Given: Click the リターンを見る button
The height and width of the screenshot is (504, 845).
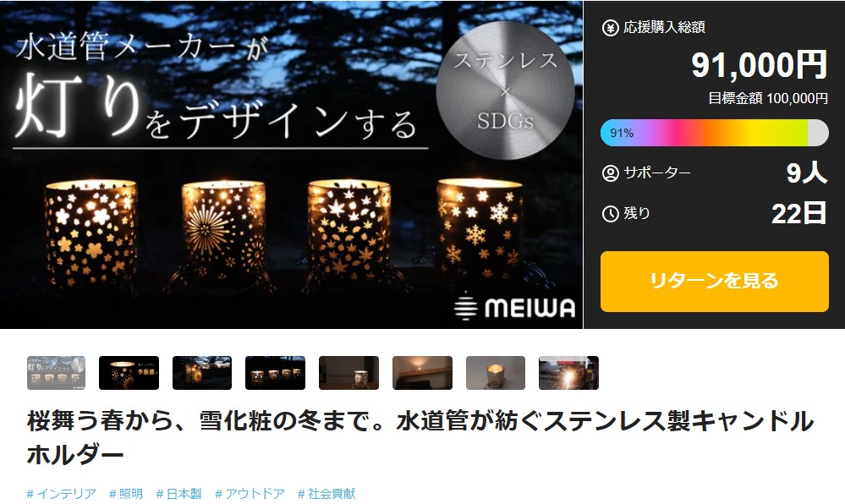Looking at the screenshot, I should click(x=714, y=282).
